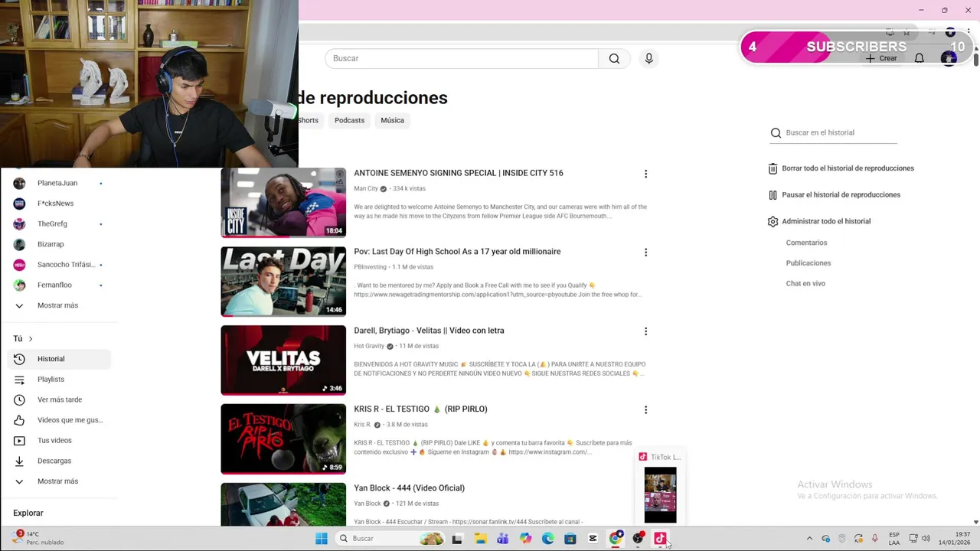Pause watch history with Pausar button
980x551 pixels.
pyautogui.click(x=835, y=195)
